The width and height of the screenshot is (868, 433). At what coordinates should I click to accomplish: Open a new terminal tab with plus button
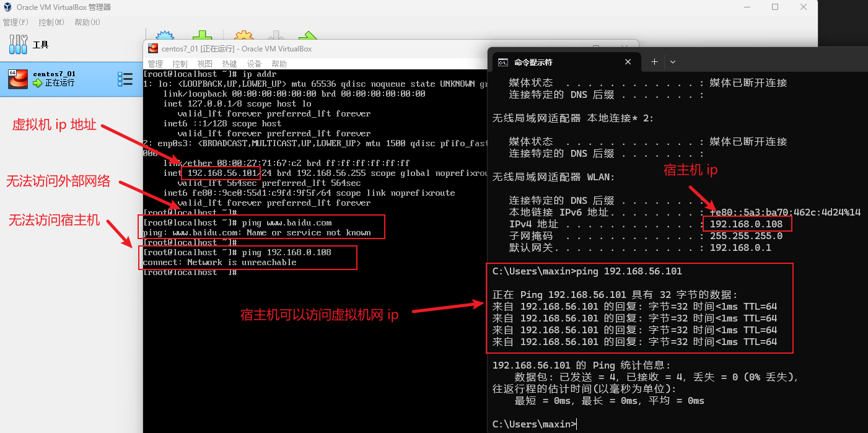(654, 62)
